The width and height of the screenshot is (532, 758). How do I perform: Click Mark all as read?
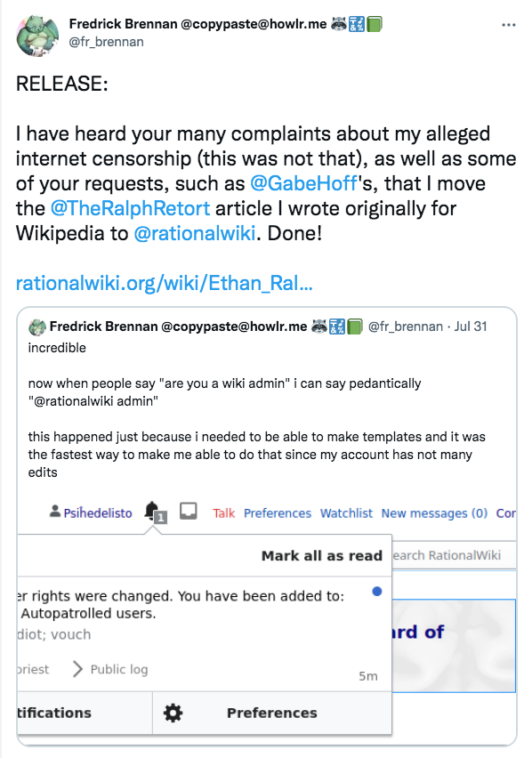(322, 555)
